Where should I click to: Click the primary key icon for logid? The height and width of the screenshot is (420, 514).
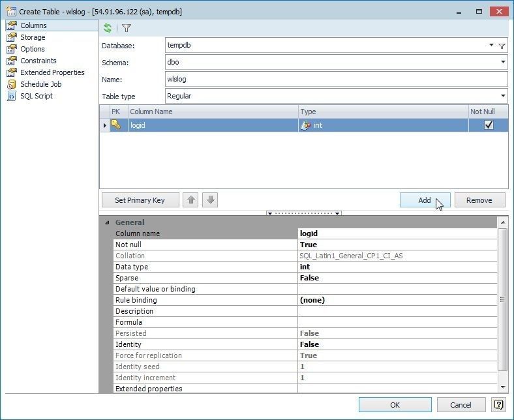115,125
